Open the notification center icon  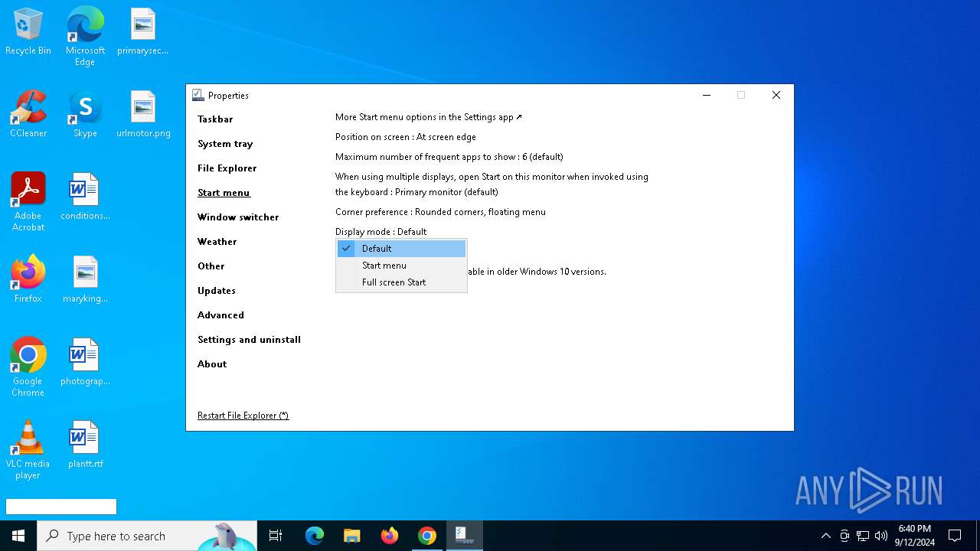pos(955,536)
